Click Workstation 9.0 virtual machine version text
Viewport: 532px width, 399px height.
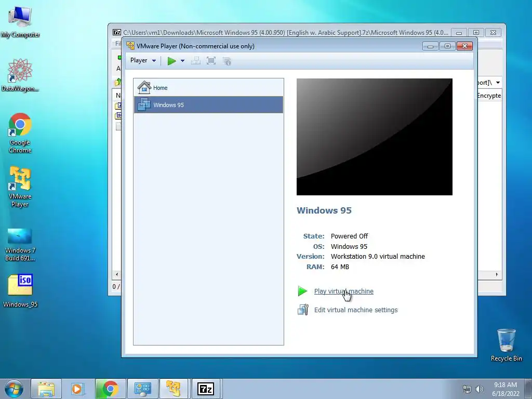(x=378, y=257)
